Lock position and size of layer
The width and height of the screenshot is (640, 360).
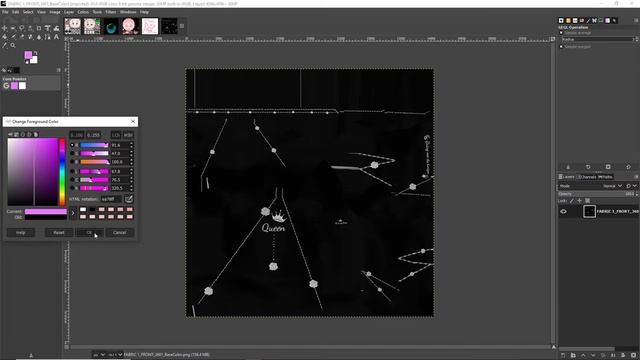coord(579,200)
